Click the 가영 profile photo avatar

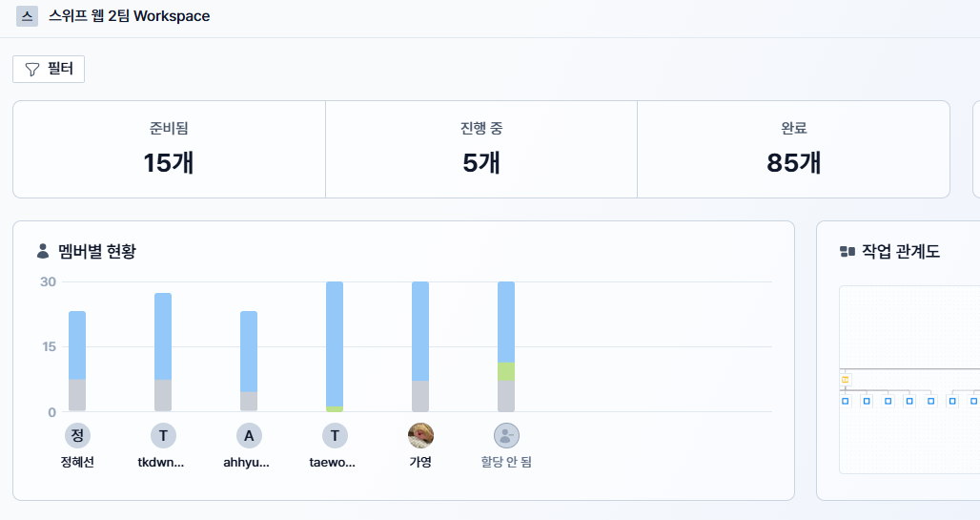[x=420, y=436]
